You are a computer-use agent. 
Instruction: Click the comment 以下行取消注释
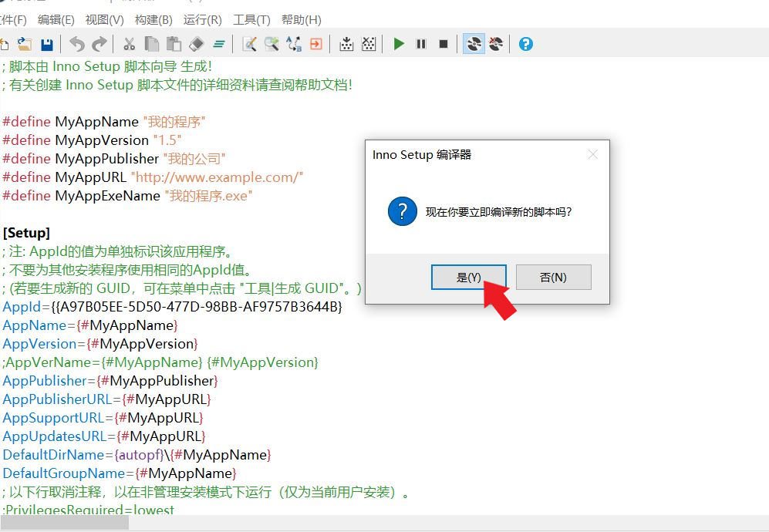pos(206,492)
